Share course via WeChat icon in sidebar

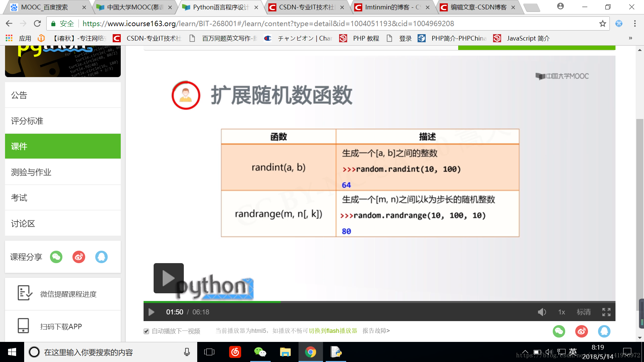[56, 257]
